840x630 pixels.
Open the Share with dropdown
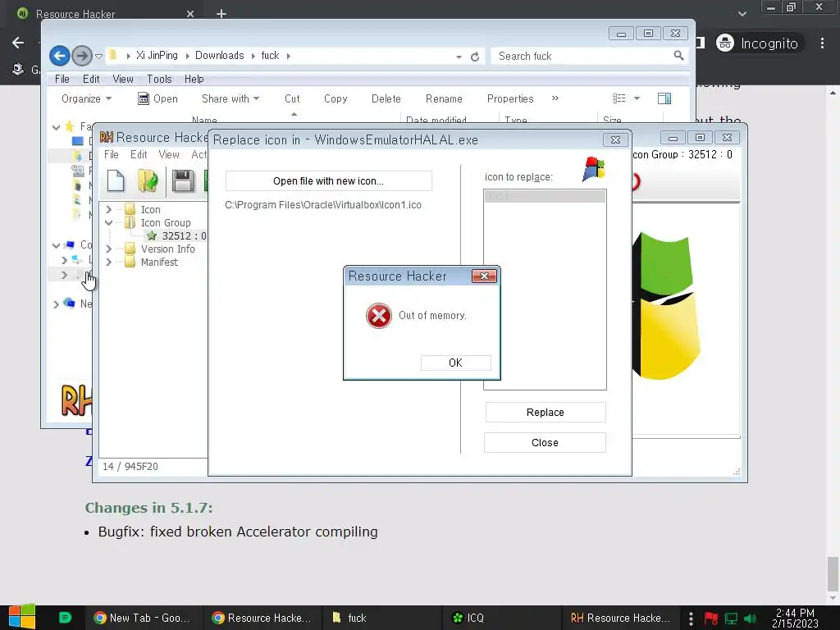pyautogui.click(x=231, y=98)
